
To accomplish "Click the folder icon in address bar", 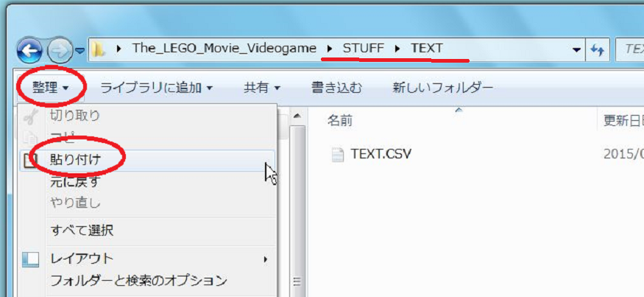I will tap(99, 49).
